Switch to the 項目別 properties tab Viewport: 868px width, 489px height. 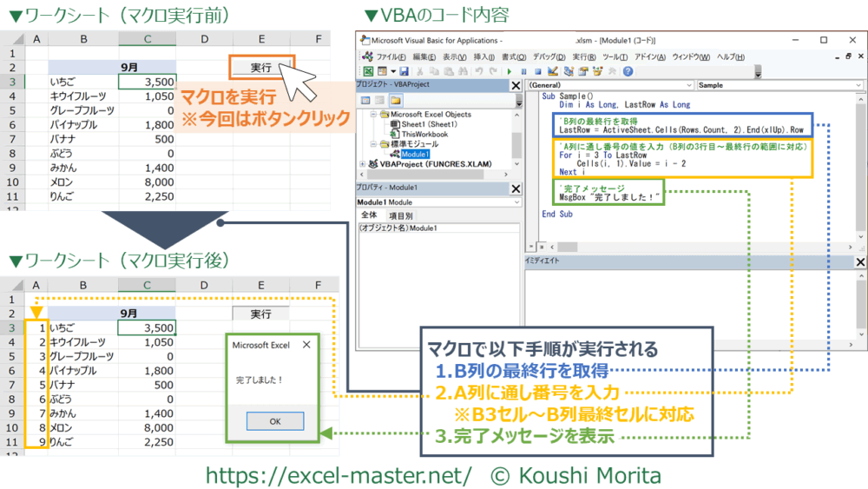[400, 215]
